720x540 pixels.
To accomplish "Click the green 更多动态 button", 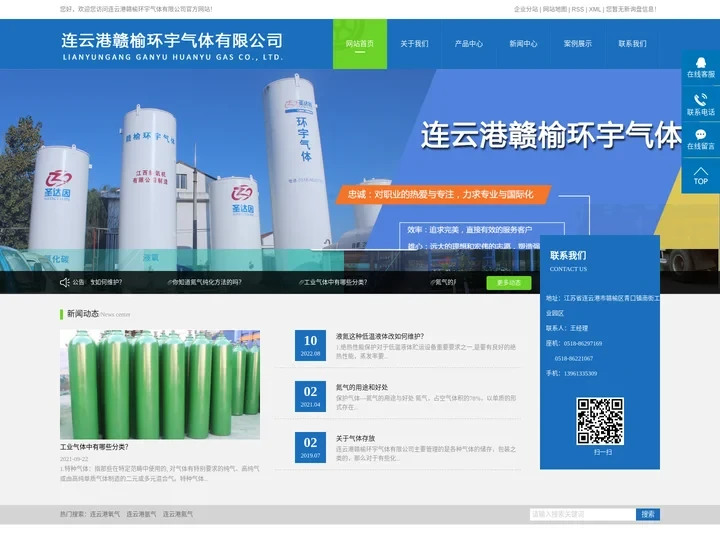I will click(x=509, y=283).
